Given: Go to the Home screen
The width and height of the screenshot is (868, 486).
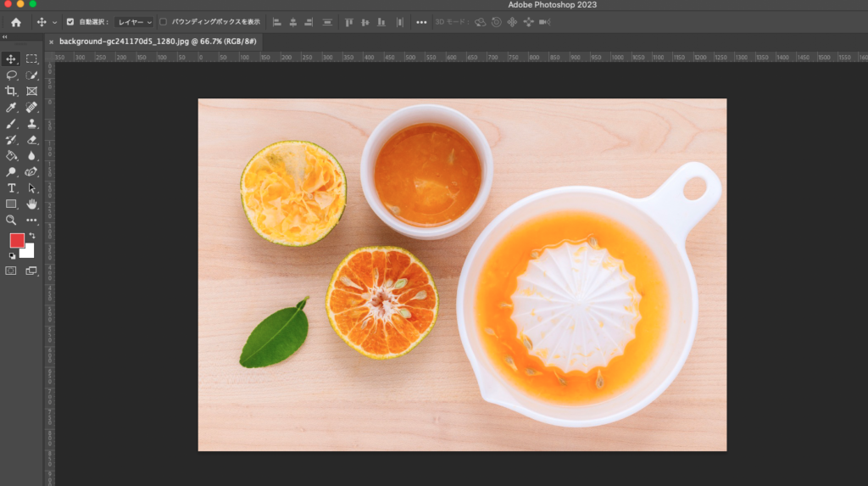Looking at the screenshot, I should pos(15,22).
